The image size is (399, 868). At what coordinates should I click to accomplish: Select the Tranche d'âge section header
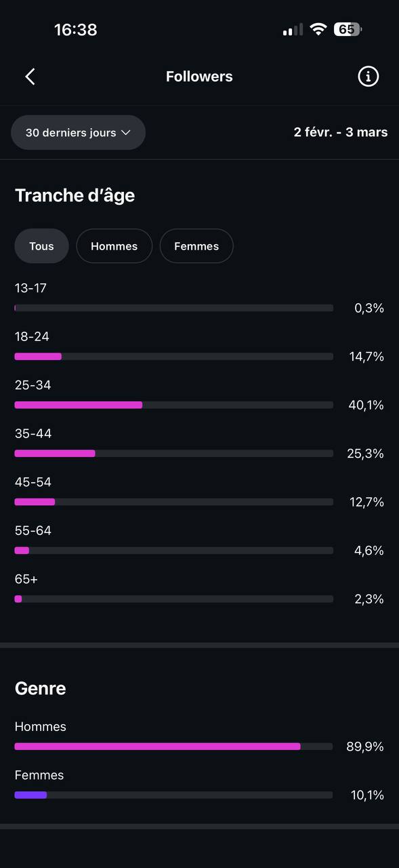click(75, 195)
